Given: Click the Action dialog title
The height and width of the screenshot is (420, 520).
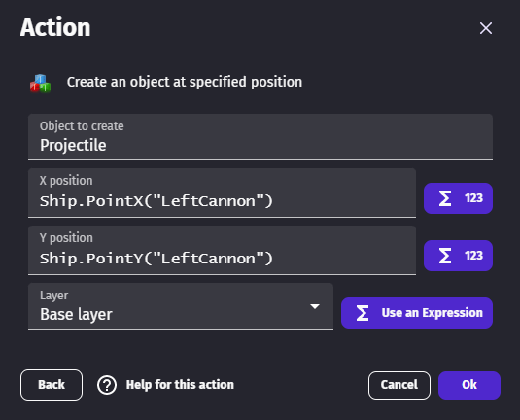Looking at the screenshot, I should pyautogui.click(x=55, y=27).
